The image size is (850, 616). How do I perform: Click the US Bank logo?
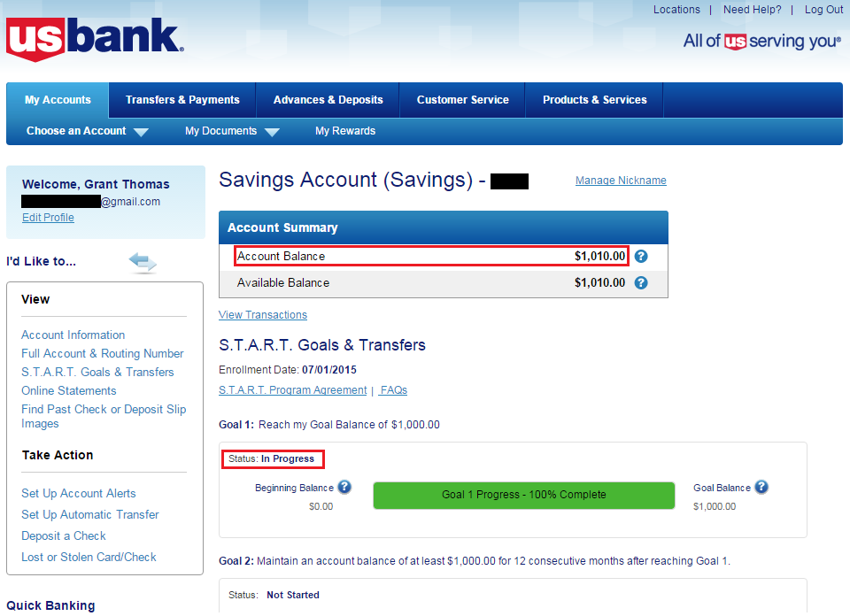click(x=95, y=39)
